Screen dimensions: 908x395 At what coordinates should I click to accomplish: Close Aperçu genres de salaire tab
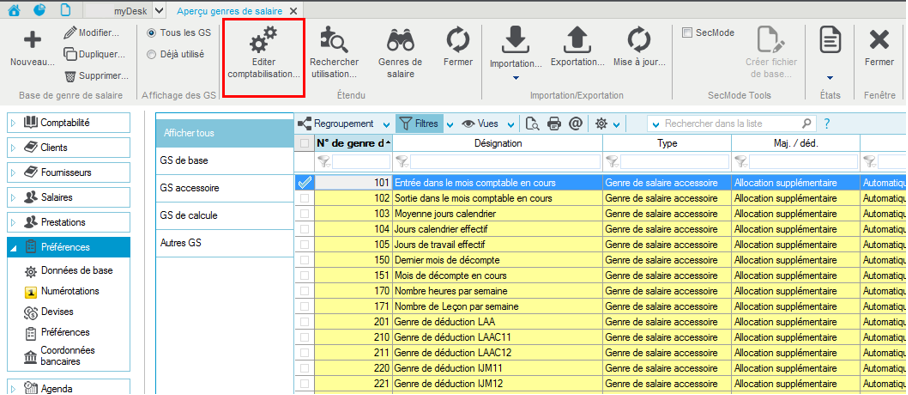point(293,11)
